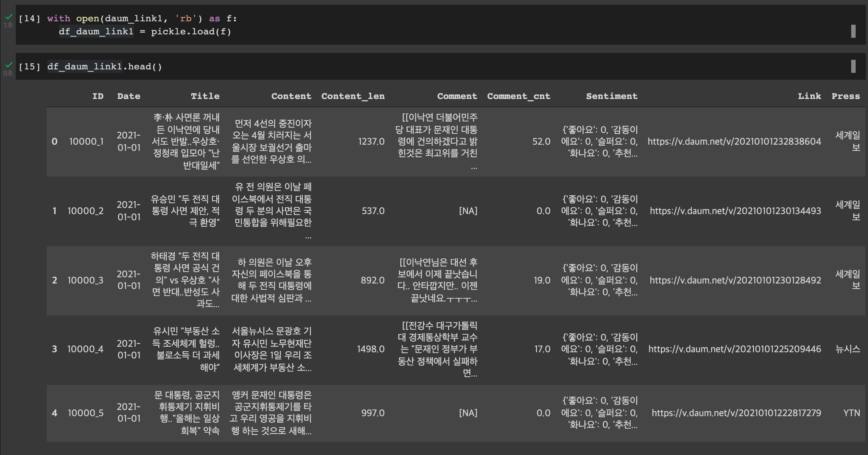Click the Comment_cnt column header
This screenshot has height=455, width=868.
(518, 96)
